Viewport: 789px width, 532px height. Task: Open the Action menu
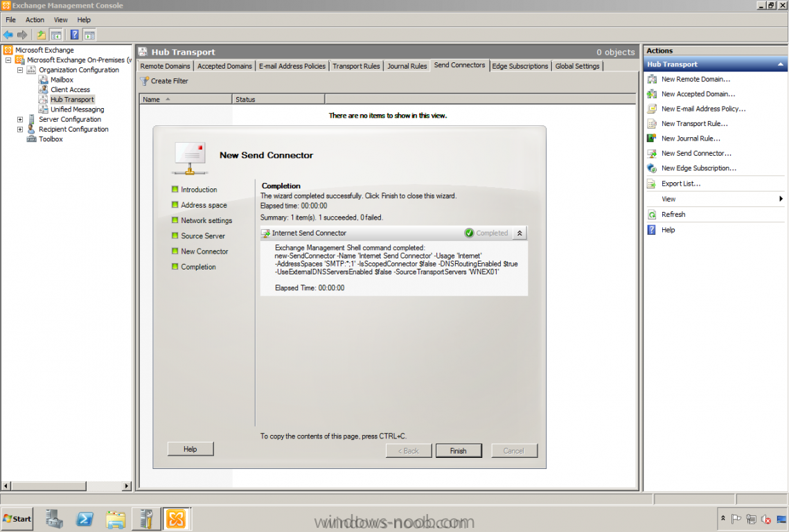[x=35, y=19]
